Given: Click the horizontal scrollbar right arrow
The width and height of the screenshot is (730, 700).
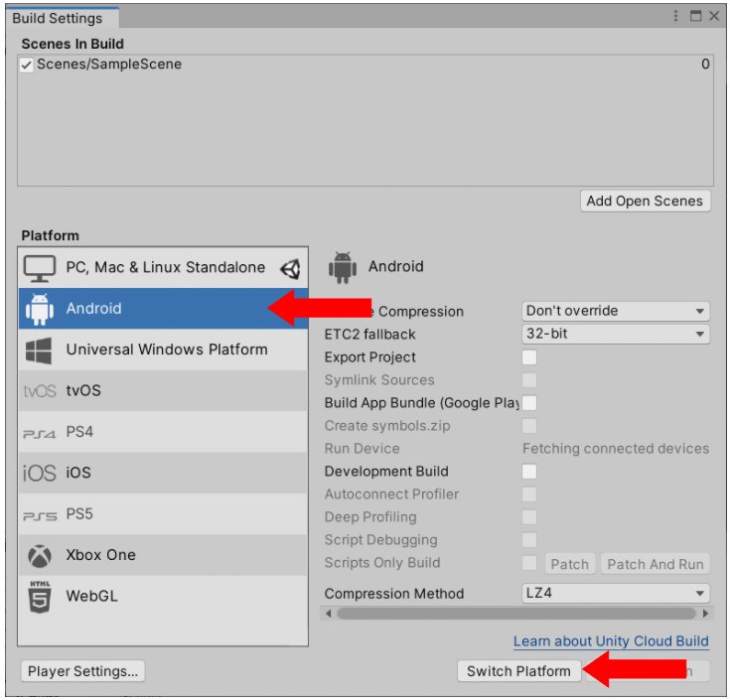Looking at the screenshot, I should click(x=705, y=614).
